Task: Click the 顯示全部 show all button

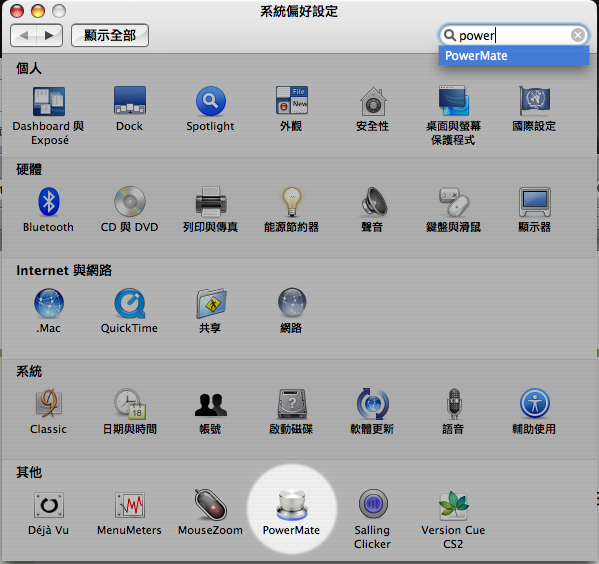Action: pyautogui.click(x=110, y=36)
